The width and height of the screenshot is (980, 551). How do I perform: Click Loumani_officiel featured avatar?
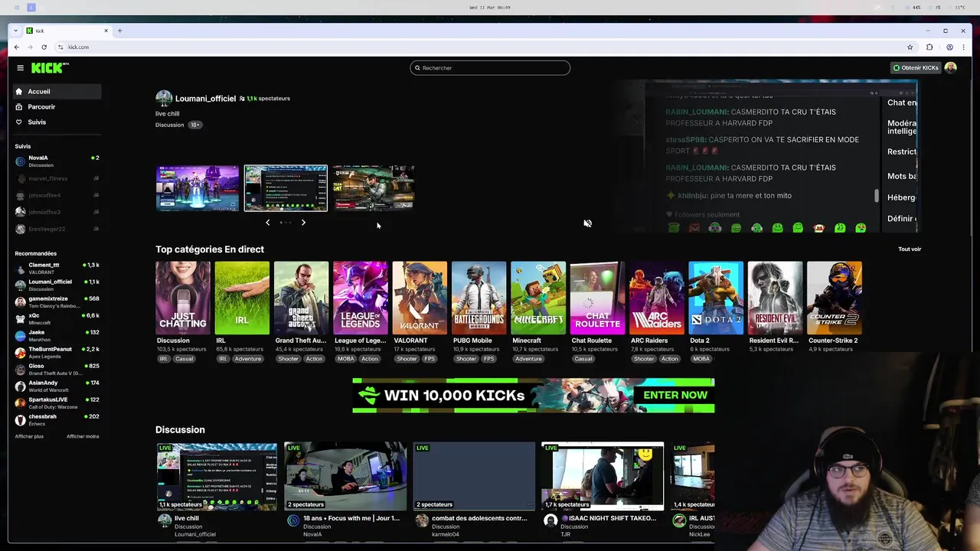[x=164, y=98]
